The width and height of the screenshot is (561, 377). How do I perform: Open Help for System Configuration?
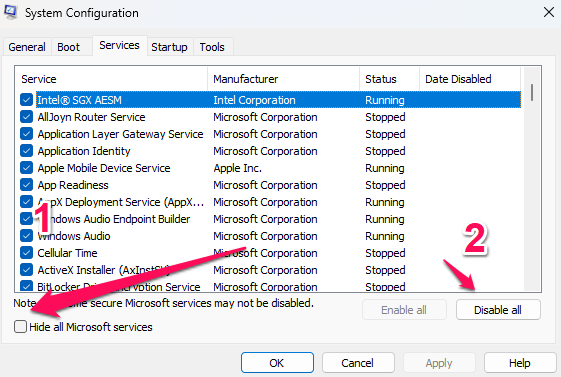(519, 363)
